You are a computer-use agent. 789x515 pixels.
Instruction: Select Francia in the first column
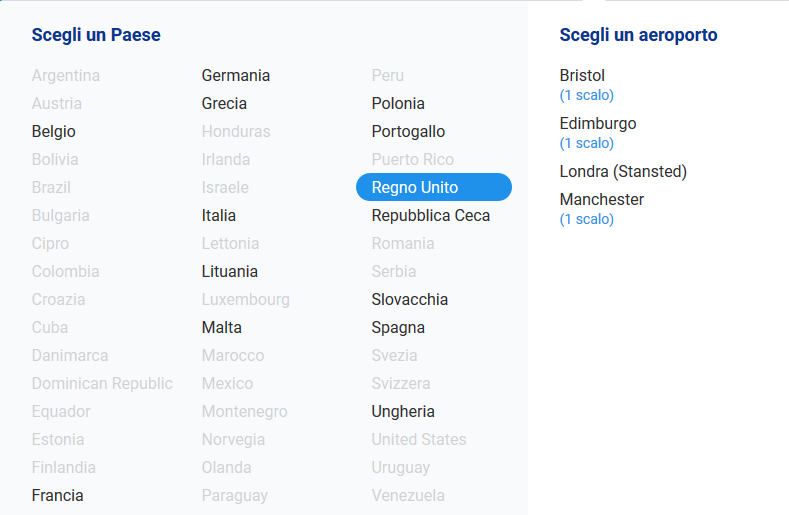pos(58,496)
